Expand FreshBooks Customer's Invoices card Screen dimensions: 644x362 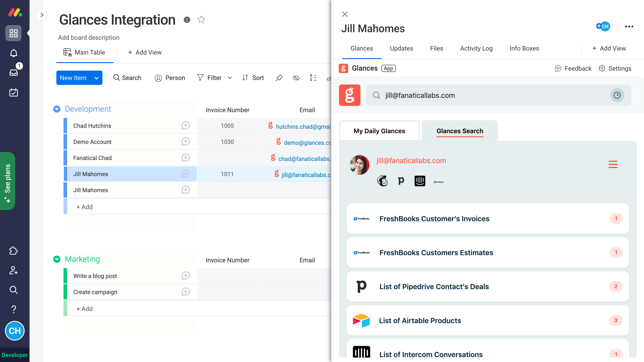pos(488,219)
